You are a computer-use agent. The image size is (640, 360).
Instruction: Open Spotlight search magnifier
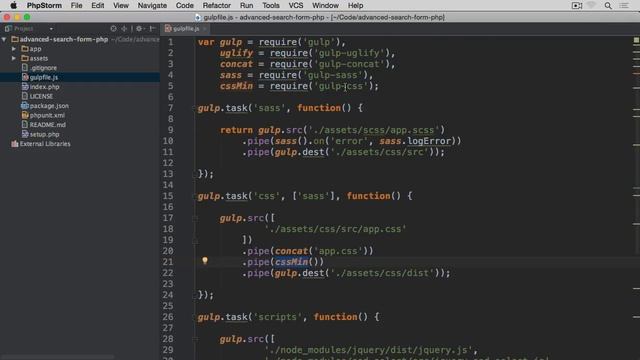tap(608, 5)
